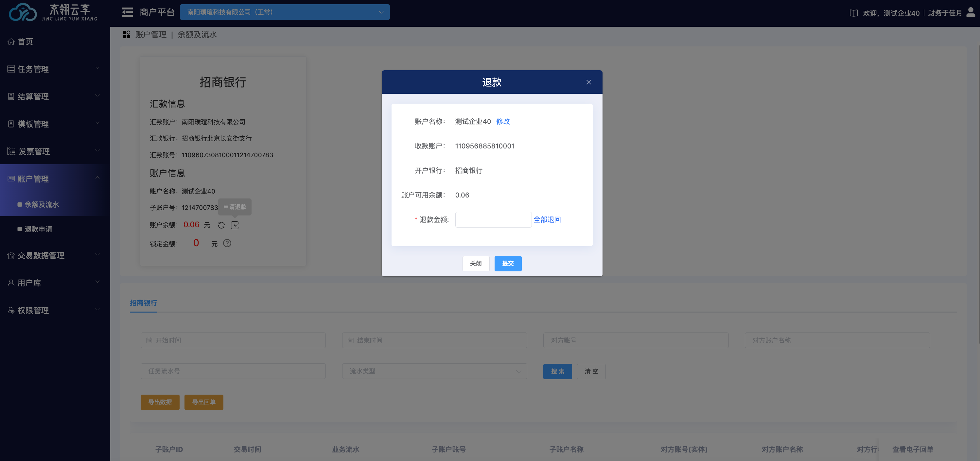Image resolution: width=980 pixels, height=461 pixels.
Task: Open the 流水类型 dropdown
Action: coord(434,371)
